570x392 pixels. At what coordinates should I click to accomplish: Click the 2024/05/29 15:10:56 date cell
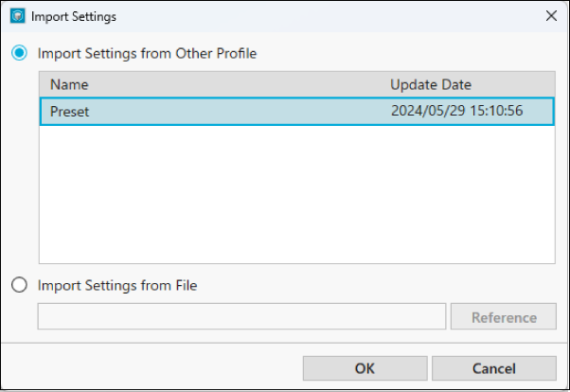coord(457,111)
